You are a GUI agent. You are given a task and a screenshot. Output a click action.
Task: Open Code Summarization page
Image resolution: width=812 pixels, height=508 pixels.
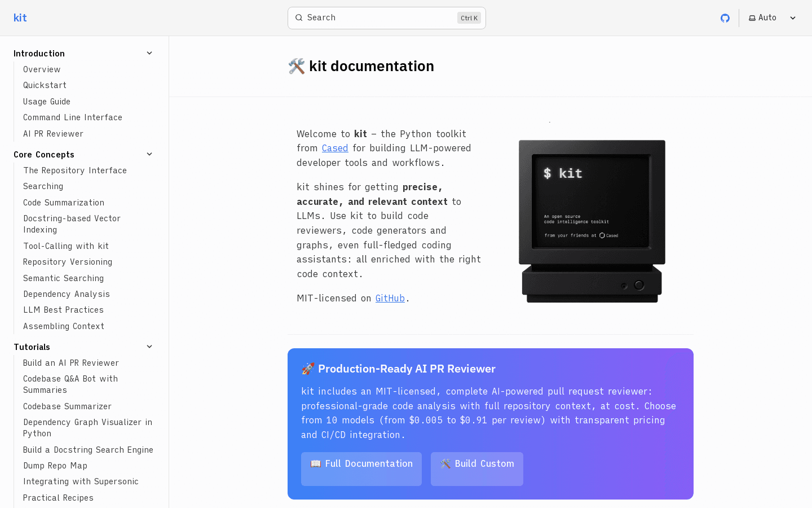coord(64,203)
